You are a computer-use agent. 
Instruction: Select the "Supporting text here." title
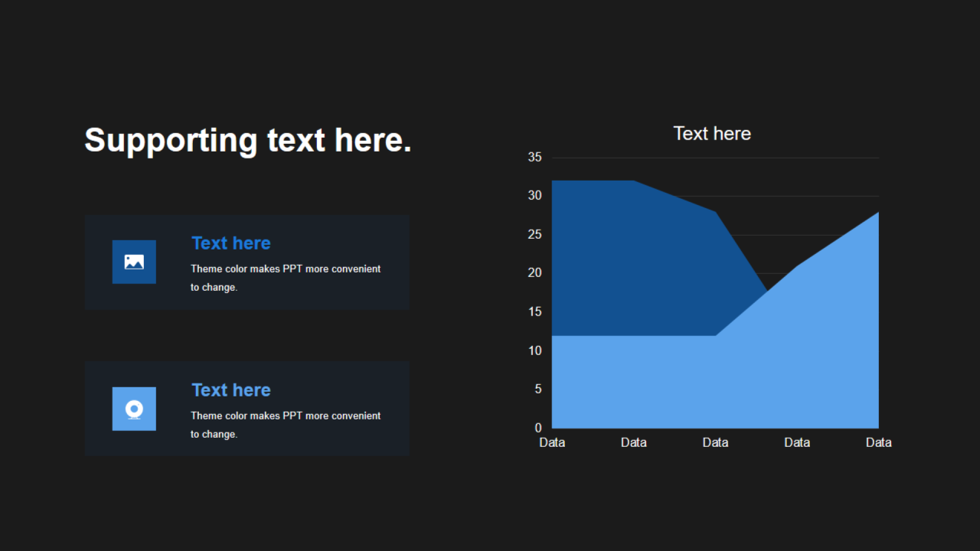248,141
